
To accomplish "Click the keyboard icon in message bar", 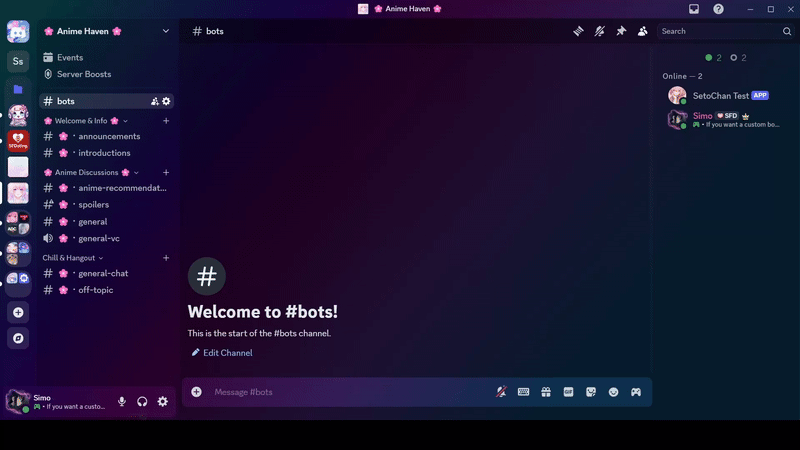I will 523,392.
